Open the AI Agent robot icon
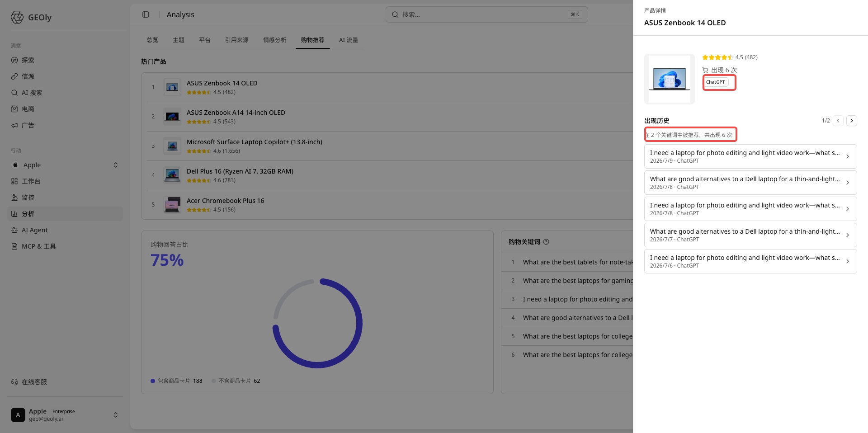The height and width of the screenshot is (433, 868). [14, 230]
